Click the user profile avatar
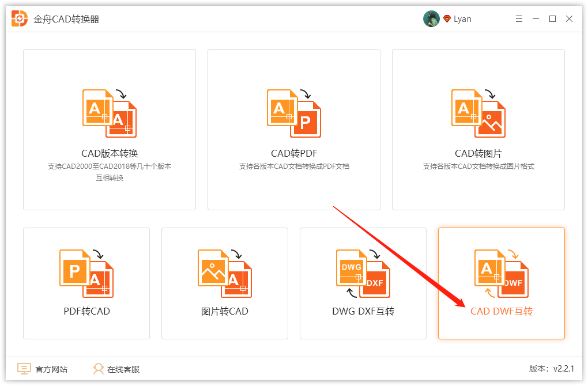This screenshot has width=588, height=386. [431, 19]
